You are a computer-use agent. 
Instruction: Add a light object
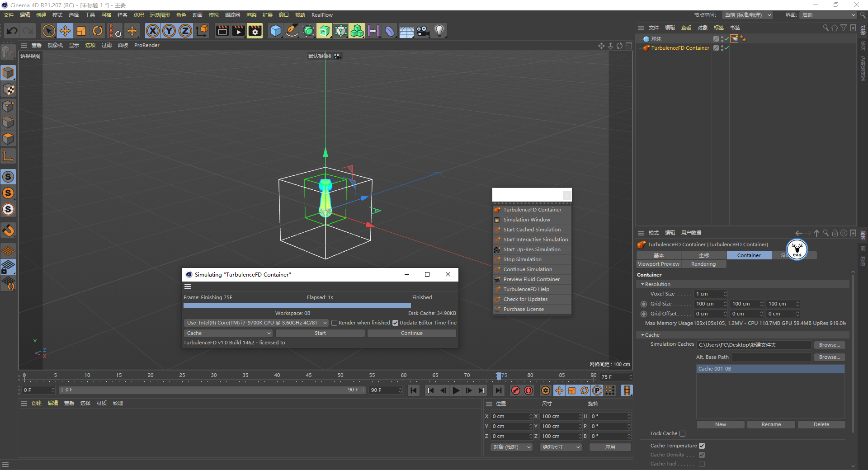coord(439,31)
